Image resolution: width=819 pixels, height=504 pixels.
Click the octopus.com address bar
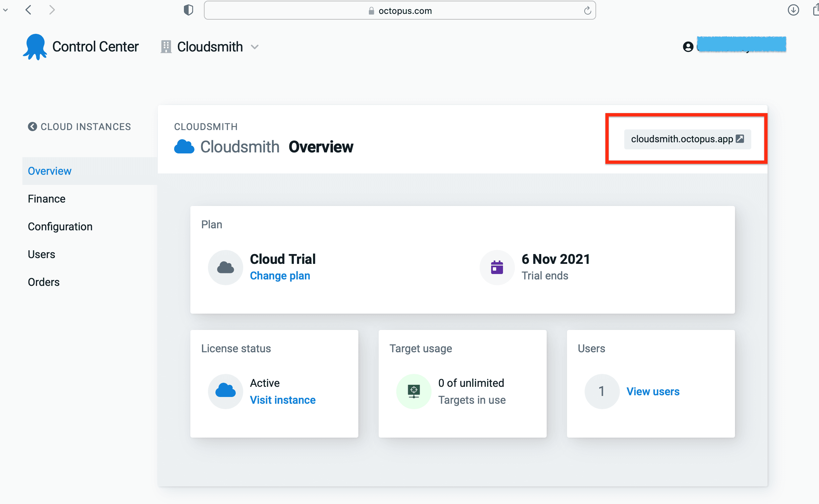[x=400, y=11]
